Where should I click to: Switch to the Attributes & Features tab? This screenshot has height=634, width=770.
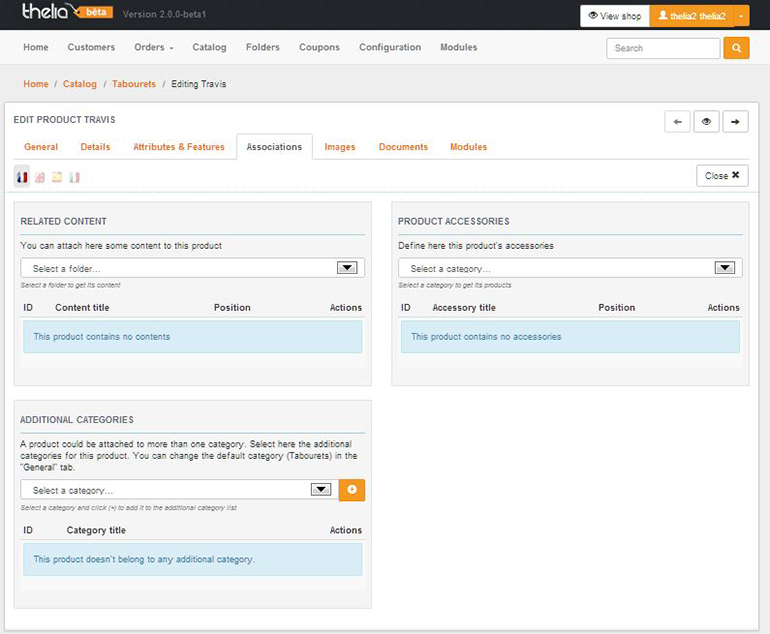tap(179, 147)
